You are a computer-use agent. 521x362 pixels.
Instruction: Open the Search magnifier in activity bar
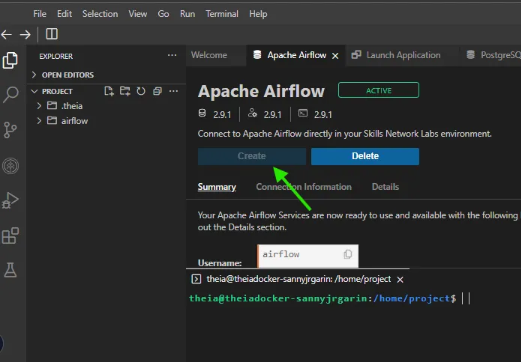point(10,95)
